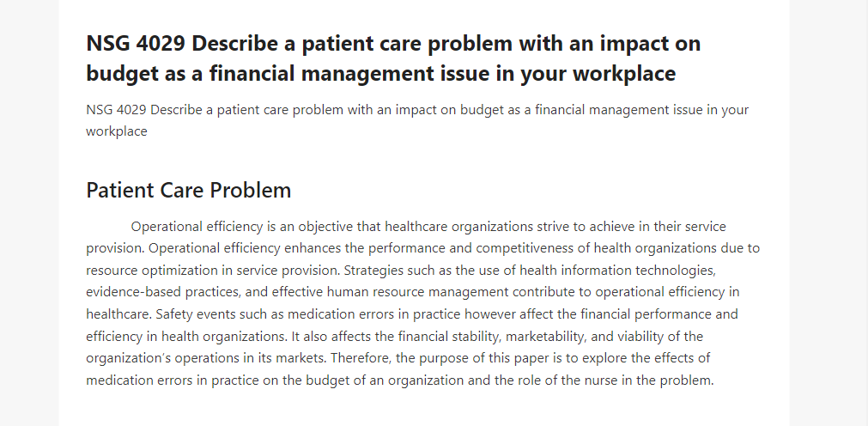Click the words "budget of an organization"
This screenshot has width=868, height=426.
point(384,380)
